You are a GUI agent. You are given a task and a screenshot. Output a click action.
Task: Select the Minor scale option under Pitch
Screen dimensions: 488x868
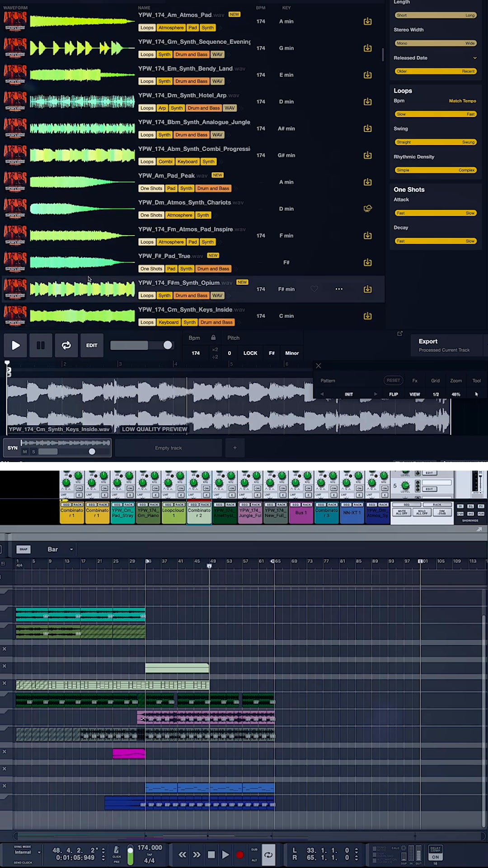[292, 353]
